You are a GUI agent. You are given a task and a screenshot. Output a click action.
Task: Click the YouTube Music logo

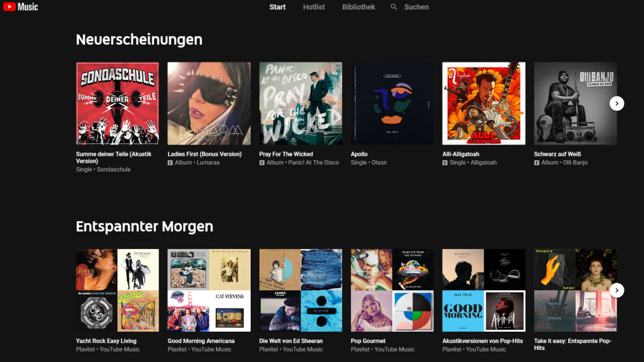click(21, 7)
